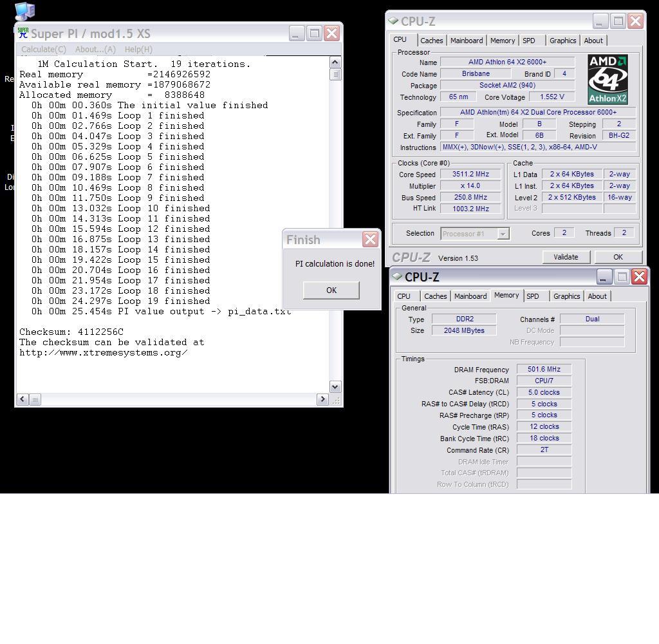The image size is (659, 644).
Task: Click the Channels # value Dual
Action: (x=592, y=319)
